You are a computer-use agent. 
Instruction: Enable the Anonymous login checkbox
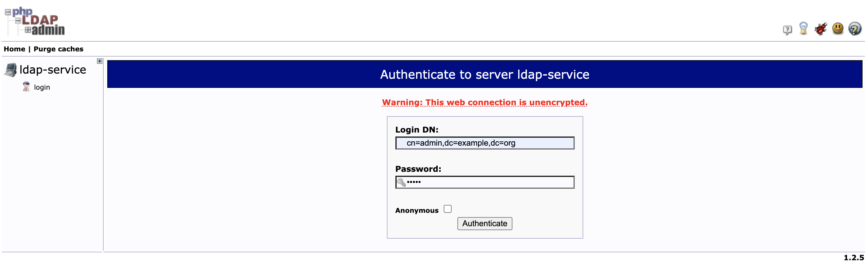[x=448, y=209]
